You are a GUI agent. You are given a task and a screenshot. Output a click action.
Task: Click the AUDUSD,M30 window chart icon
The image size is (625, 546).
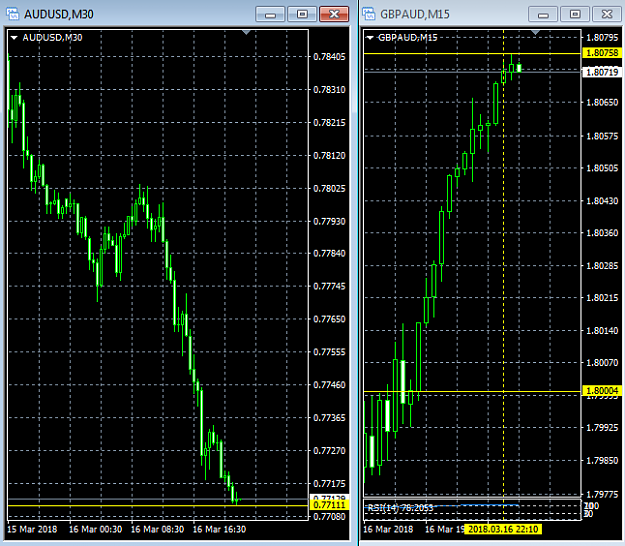coord(13,14)
